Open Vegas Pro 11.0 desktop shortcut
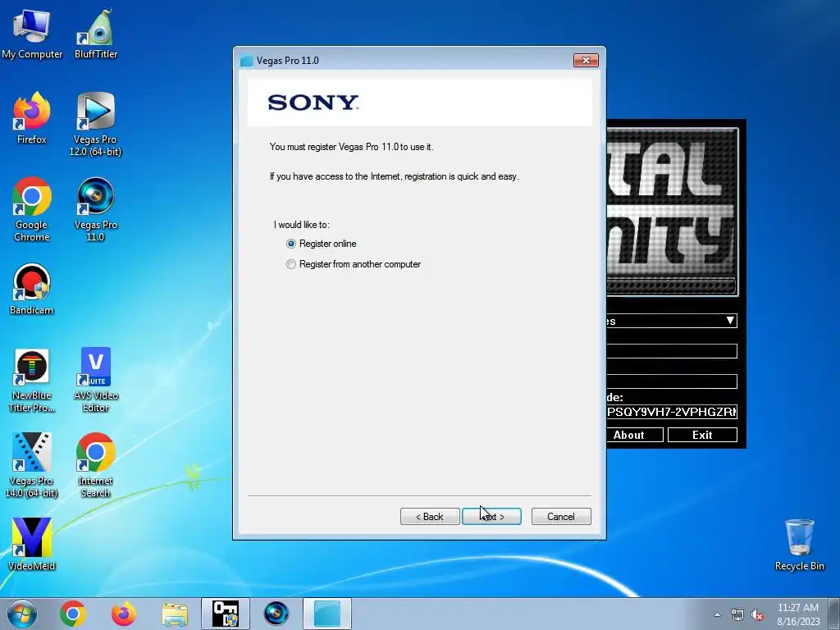The height and width of the screenshot is (630, 840). point(95,209)
